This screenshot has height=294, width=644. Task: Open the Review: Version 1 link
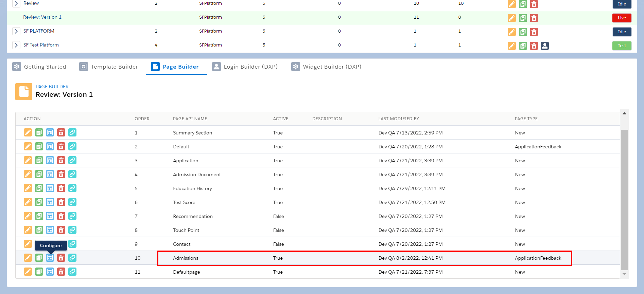pyautogui.click(x=42, y=17)
